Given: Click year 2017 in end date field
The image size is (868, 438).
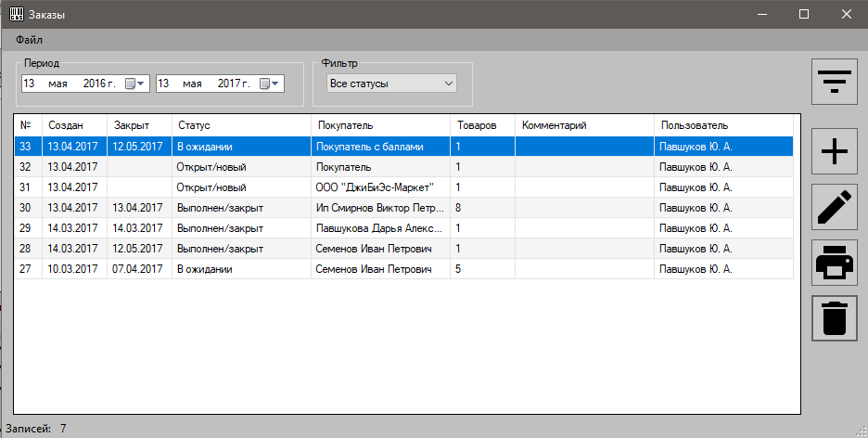Looking at the screenshot, I should coord(229,84).
